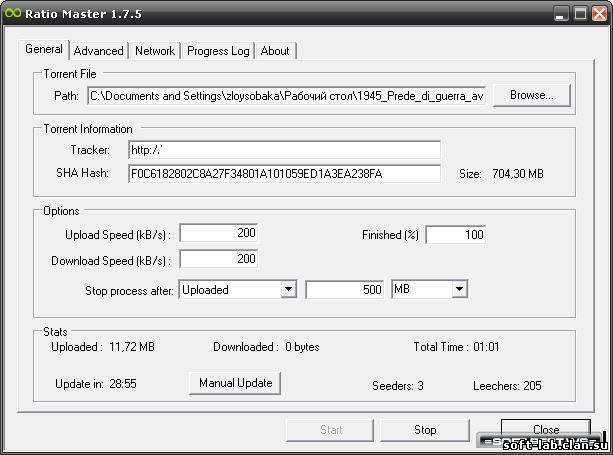Screen dimensions: 613x455
Task: Click the Ratio Master infinity title icon
Action: click(13, 13)
